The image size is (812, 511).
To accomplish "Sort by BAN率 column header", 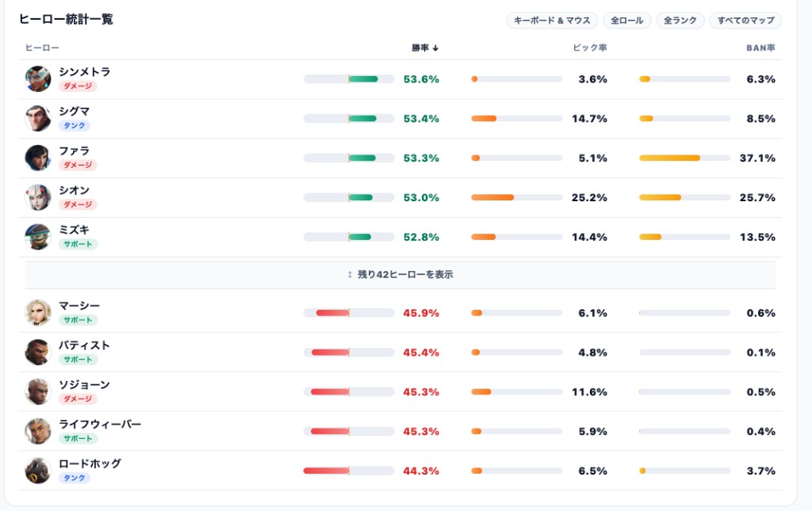I will pos(760,48).
